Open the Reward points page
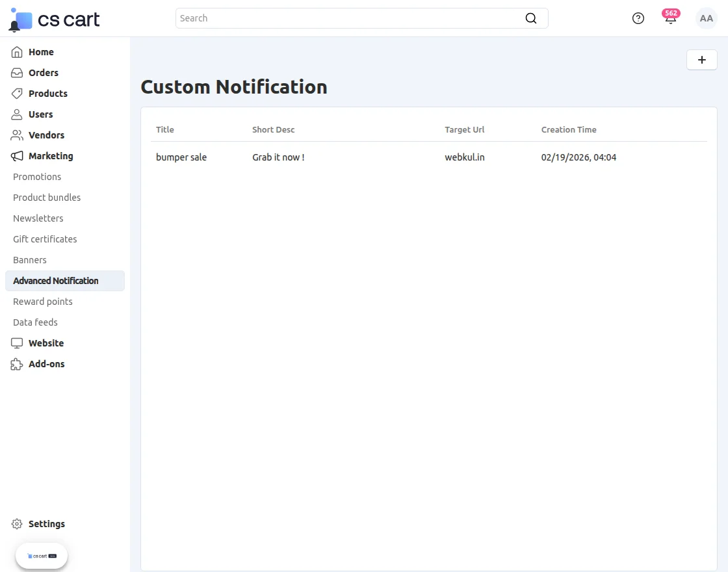The image size is (728, 572). [43, 302]
